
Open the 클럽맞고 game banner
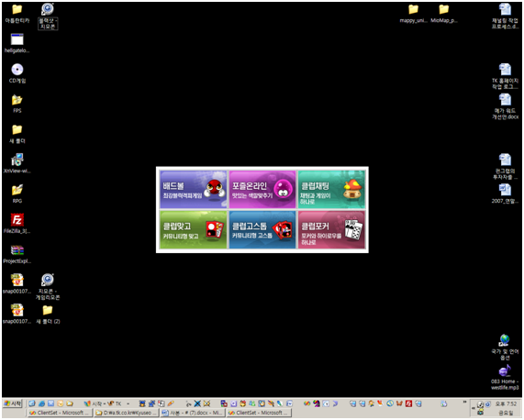tap(193, 229)
